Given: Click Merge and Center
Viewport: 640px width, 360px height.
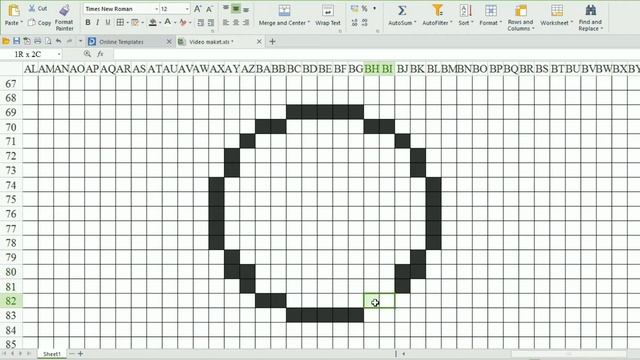Looking at the screenshot, I should coord(284,16).
